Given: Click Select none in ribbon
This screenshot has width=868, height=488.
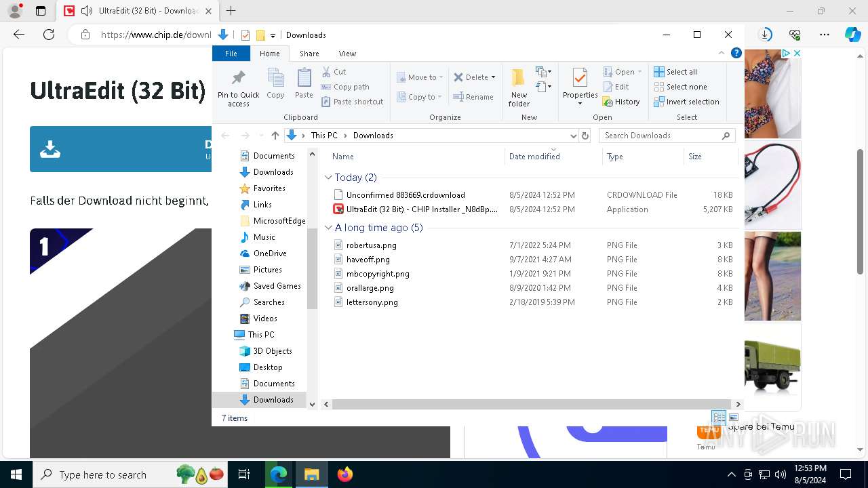Looking at the screenshot, I should click(x=680, y=87).
